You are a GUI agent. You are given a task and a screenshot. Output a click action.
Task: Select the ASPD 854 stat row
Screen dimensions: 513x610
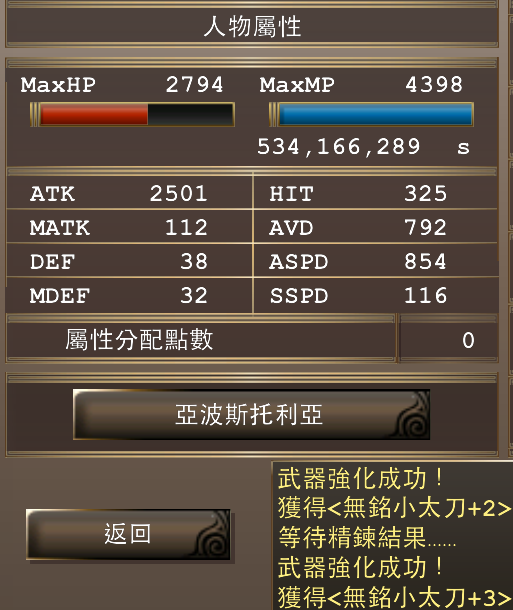pos(376,261)
